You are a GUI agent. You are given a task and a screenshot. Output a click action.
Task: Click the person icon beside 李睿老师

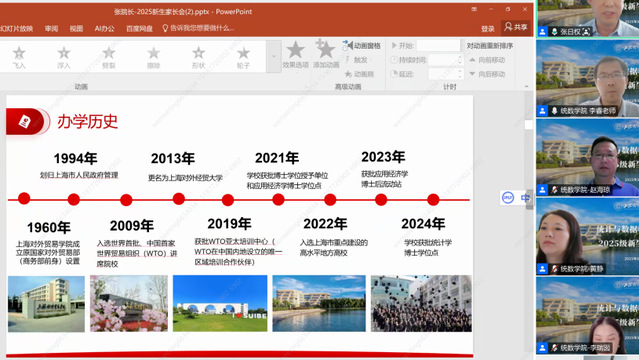(543, 111)
